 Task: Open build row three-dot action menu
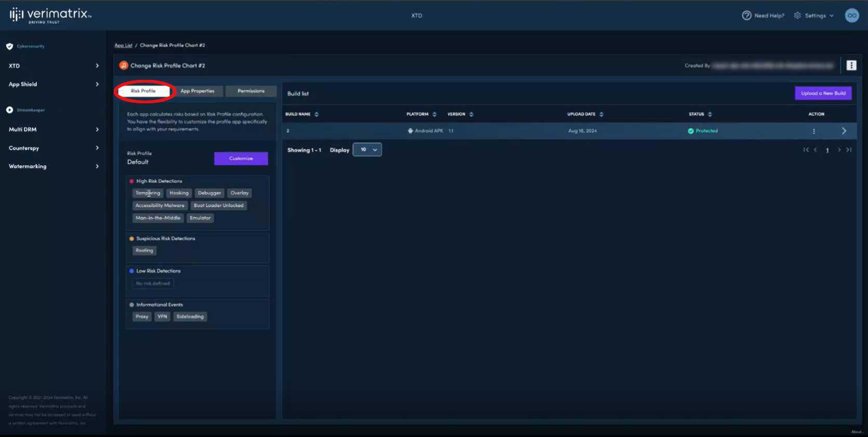pos(814,131)
